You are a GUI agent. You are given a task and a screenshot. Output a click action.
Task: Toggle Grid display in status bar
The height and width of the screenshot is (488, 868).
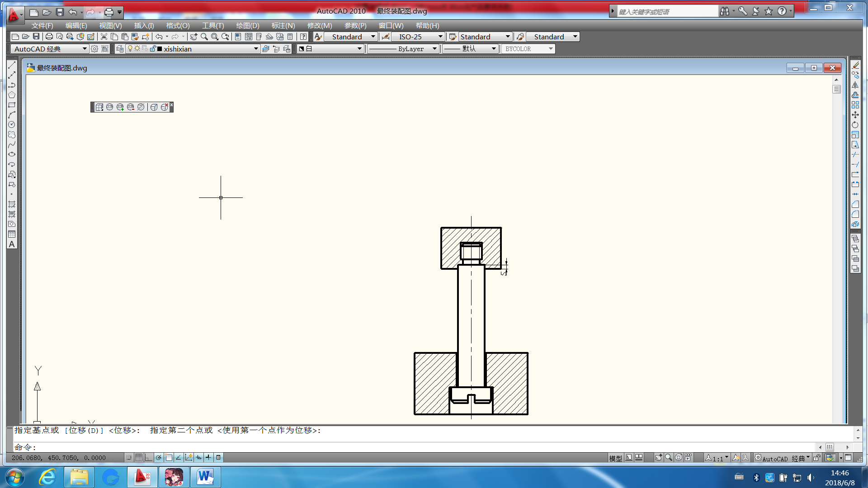coord(139,457)
